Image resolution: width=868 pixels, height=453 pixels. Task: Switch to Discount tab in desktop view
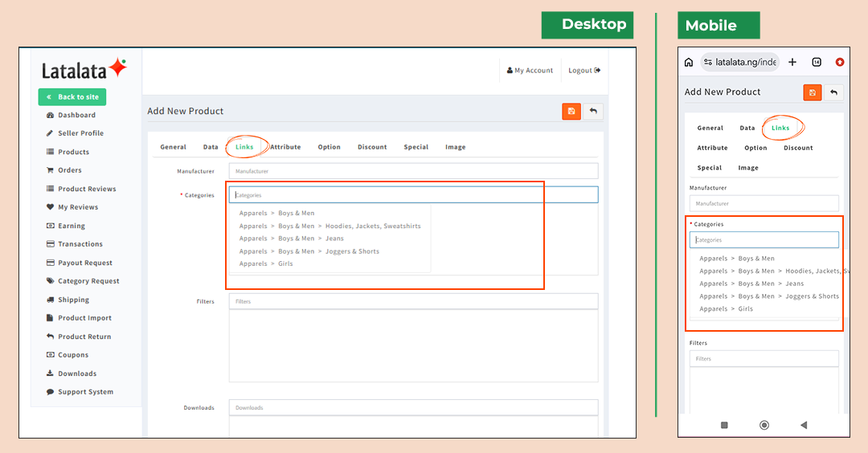click(372, 147)
